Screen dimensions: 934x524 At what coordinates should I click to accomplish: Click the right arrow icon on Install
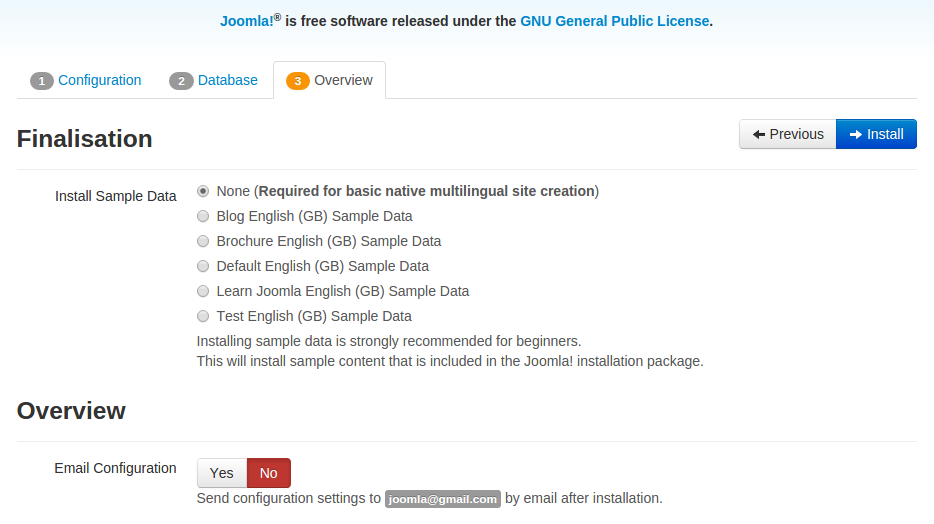tap(855, 135)
